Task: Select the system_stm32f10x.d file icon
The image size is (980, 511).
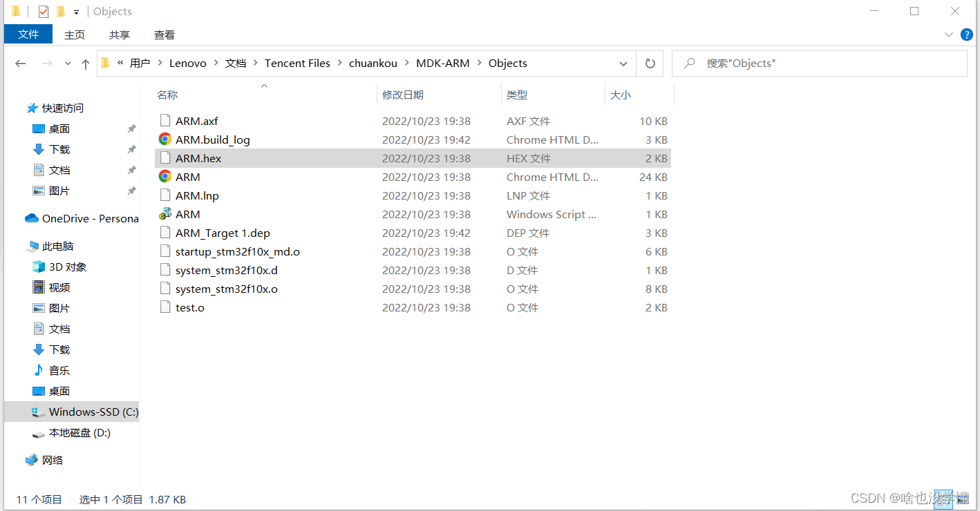Action: [x=165, y=270]
